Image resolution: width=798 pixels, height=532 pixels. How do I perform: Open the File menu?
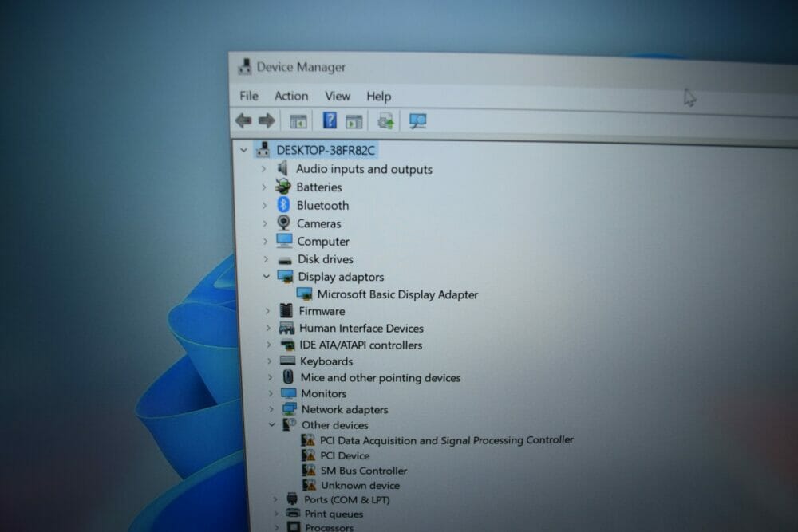click(249, 96)
